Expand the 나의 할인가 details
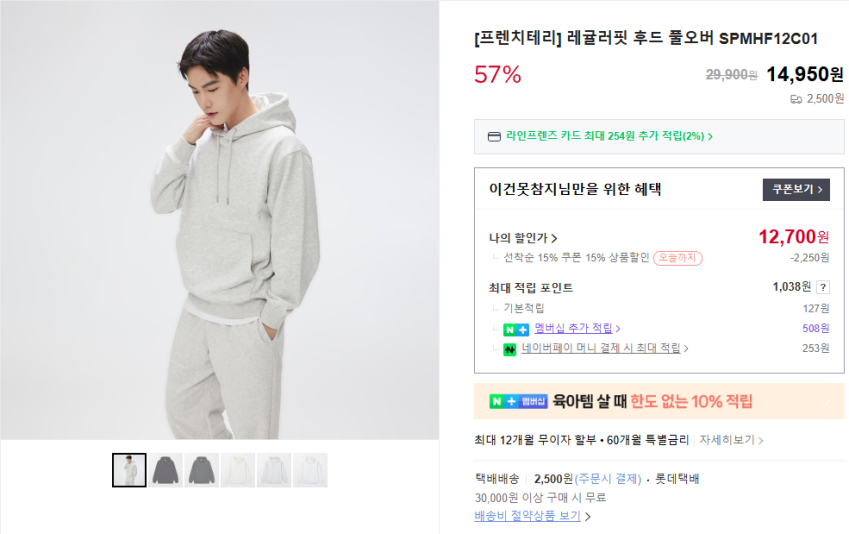This screenshot has height=534, width=849. (523, 238)
